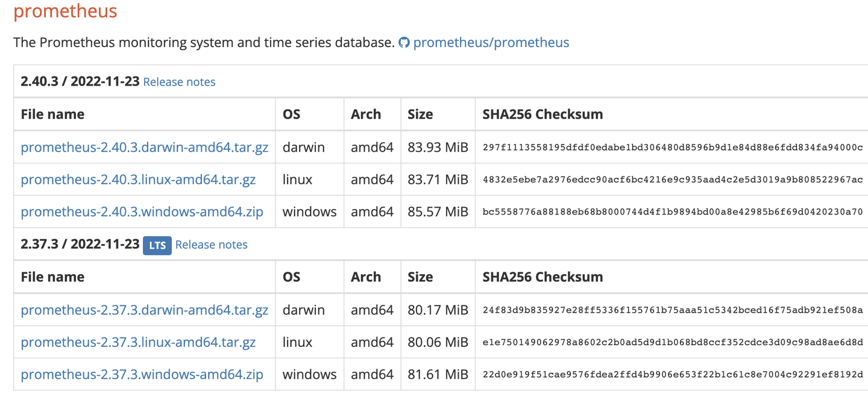Download prometheus-2.40.3.windows-amd64.zip
This screenshot has width=868, height=403.
click(142, 212)
